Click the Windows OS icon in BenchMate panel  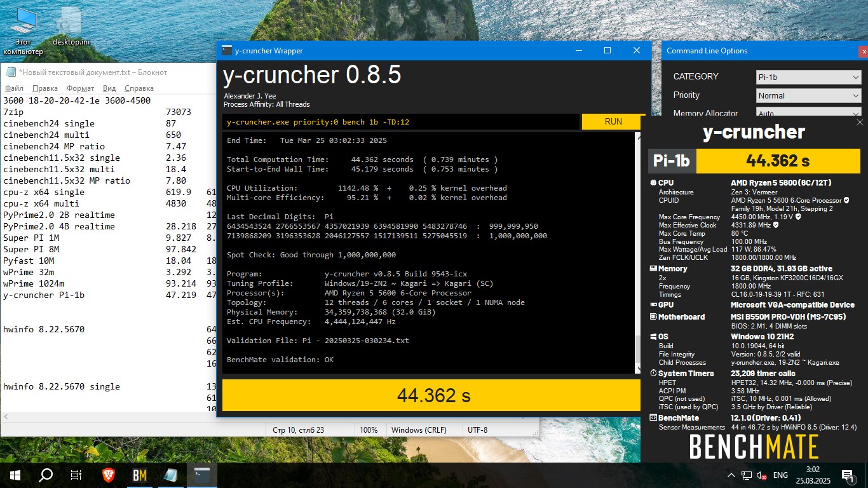point(653,337)
